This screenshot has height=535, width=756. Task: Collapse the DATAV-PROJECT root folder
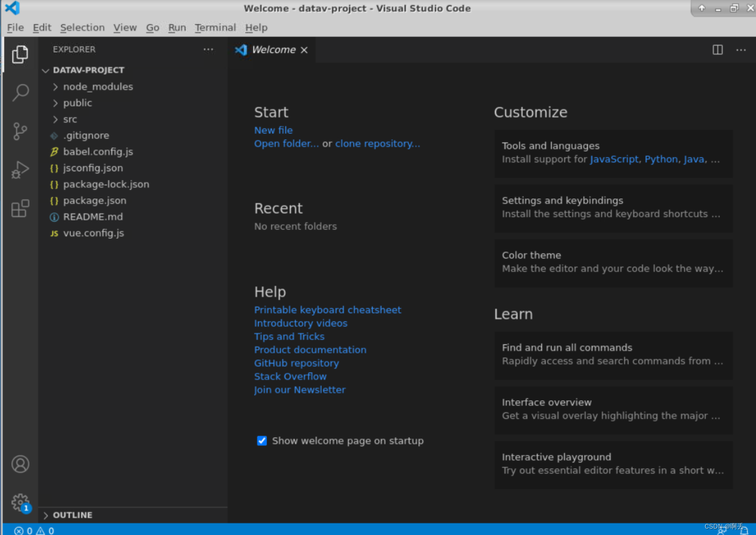click(45, 70)
